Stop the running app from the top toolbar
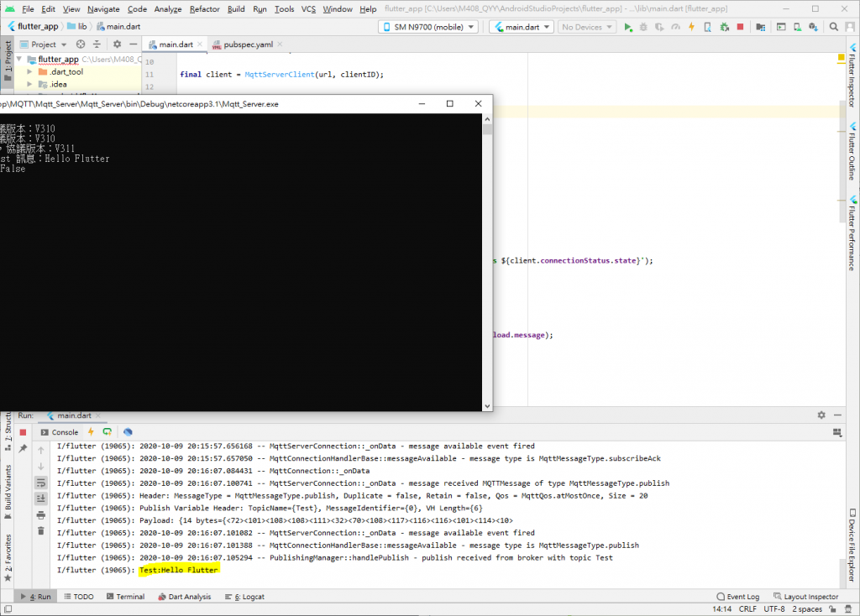This screenshot has height=616, width=860. (740, 27)
